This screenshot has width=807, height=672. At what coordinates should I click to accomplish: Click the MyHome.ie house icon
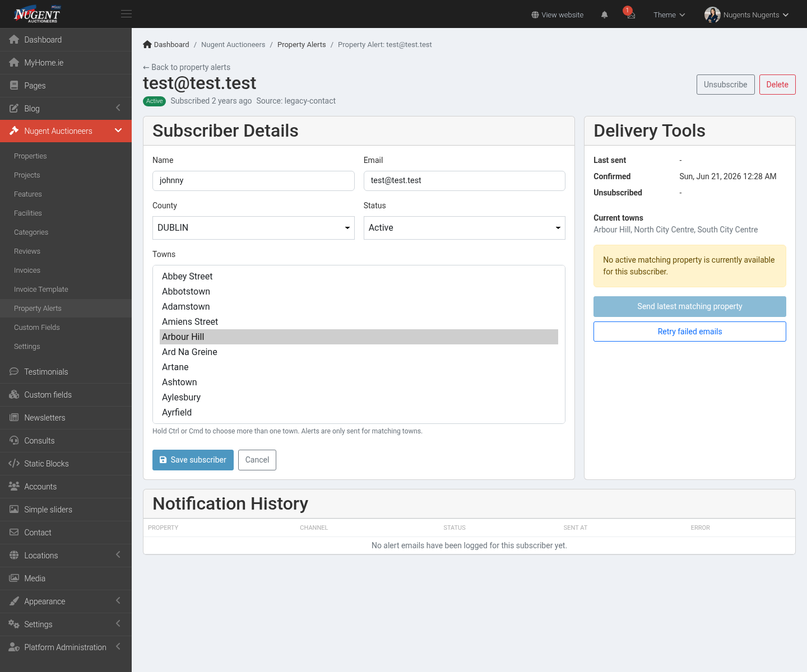pos(14,63)
